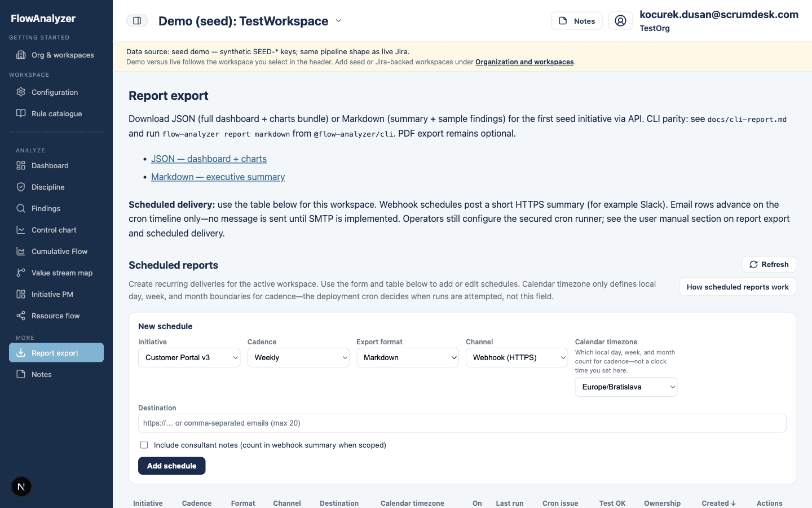
Task: Enable Include consultant notes checkbox
Action: pyautogui.click(x=144, y=445)
